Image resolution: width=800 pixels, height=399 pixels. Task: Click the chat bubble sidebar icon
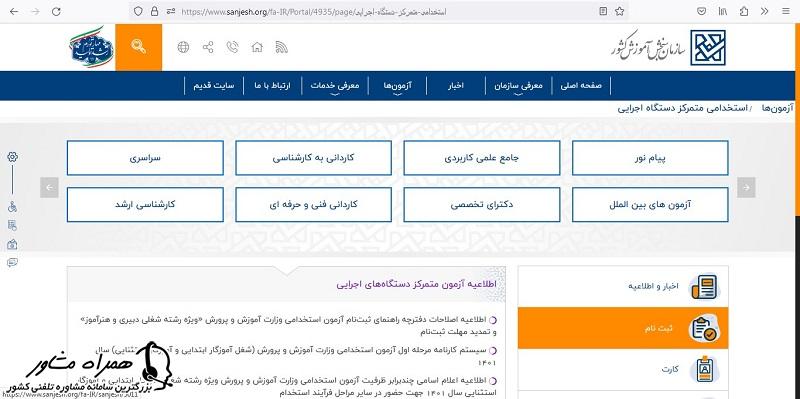[12, 263]
